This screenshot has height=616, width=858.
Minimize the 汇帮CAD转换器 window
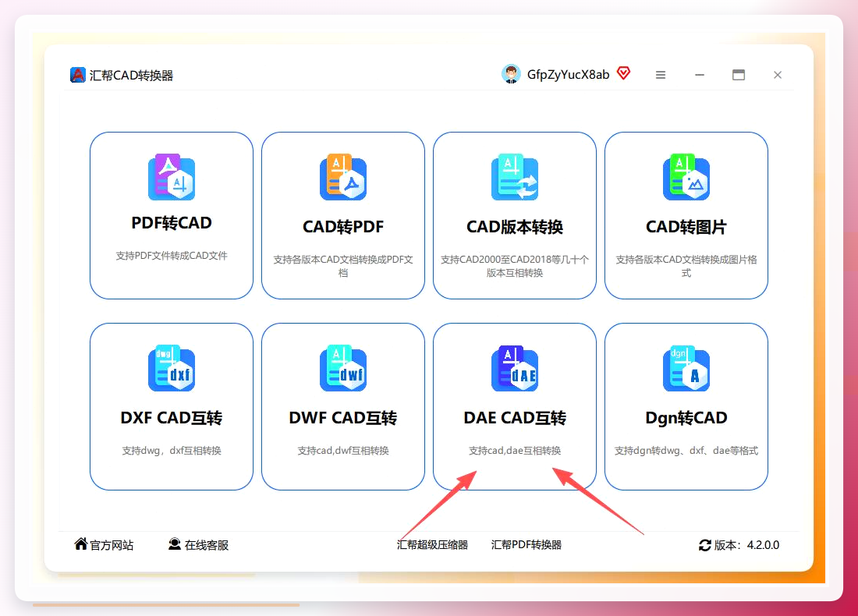coord(700,75)
